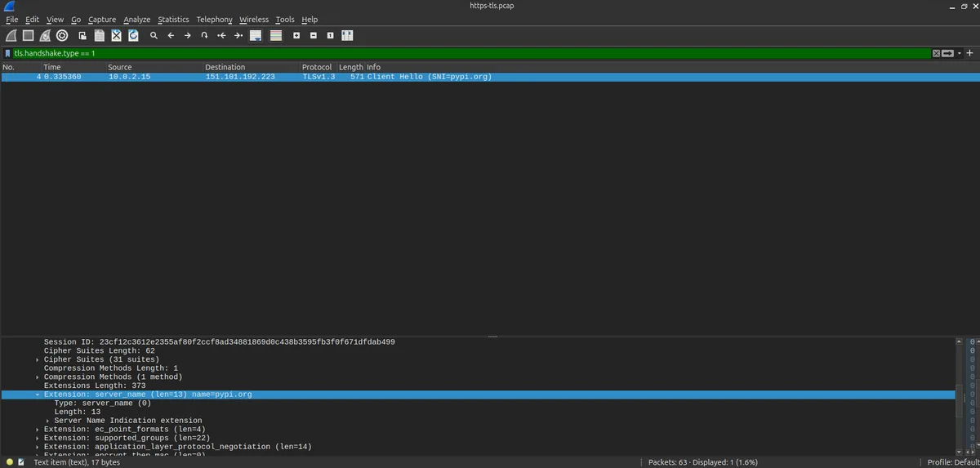Open the View menu
Viewport: 980px width, 468px height.
[x=55, y=20]
